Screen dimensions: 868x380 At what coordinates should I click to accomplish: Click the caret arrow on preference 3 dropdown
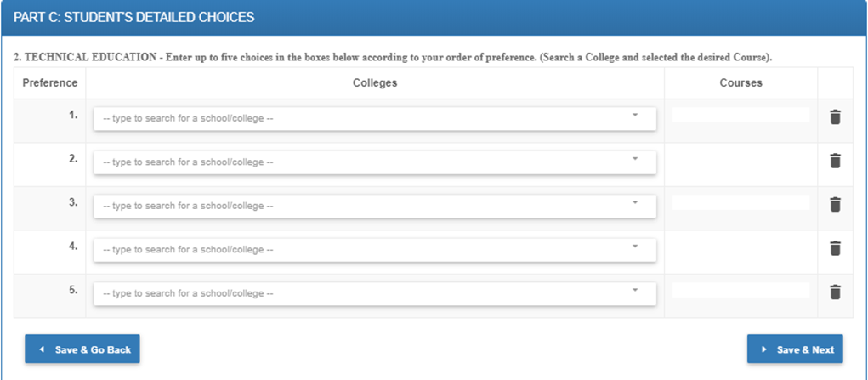pyautogui.click(x=635, y=202)
